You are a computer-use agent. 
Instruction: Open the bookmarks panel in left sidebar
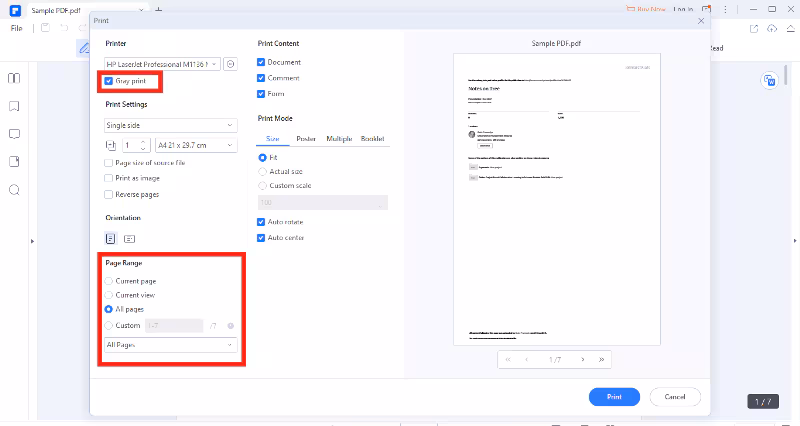14,105
